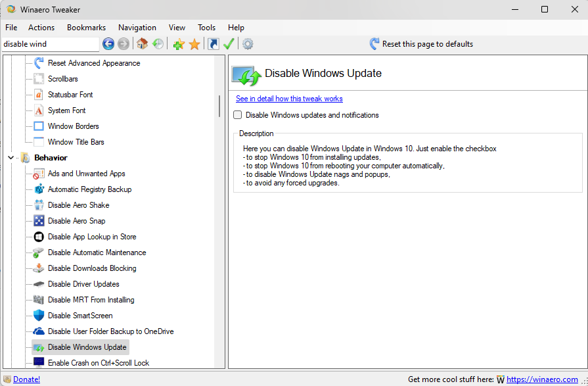Click the green checkmark toolbar icon
This screenshot has width=588, height=386.
pos(229,44)
